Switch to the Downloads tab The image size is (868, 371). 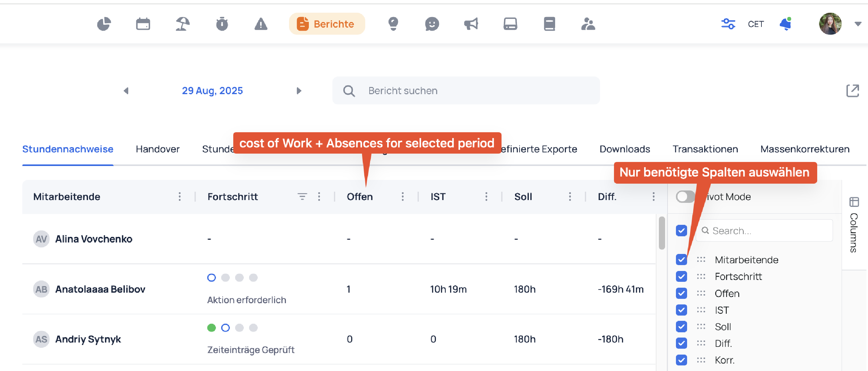625,149
